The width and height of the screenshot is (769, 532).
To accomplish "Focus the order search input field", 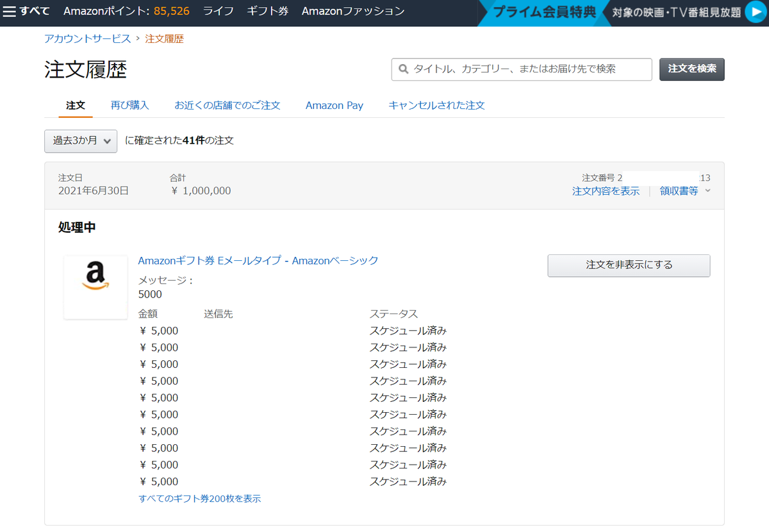I will [x=522, y=69].
